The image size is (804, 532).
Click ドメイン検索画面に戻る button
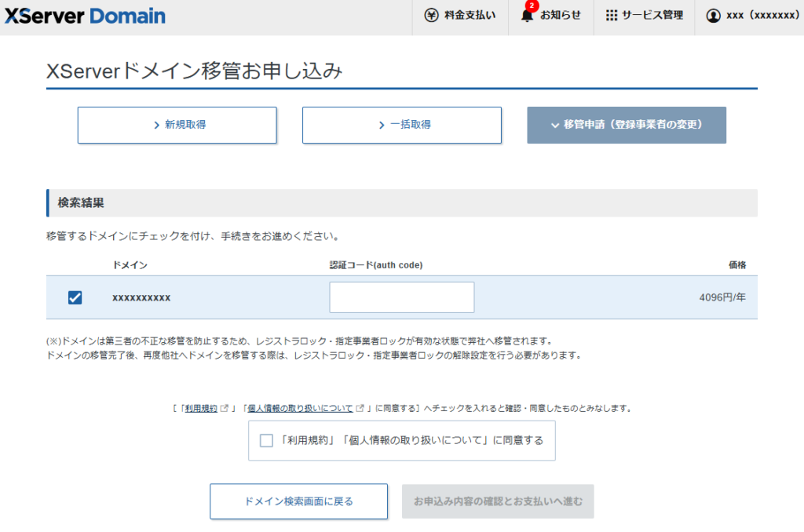click(x=298, y=501)
